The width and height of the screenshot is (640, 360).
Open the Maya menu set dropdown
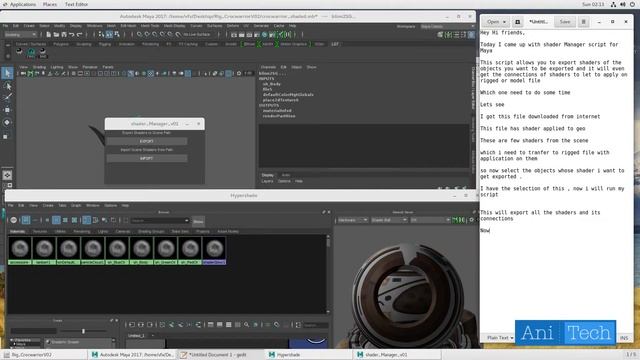coord(20,35)
